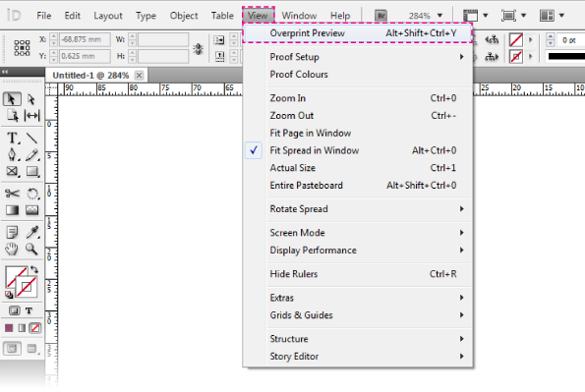
Task: Expand the Grids & Guides submenu
Action: click(x=357, y=315)
